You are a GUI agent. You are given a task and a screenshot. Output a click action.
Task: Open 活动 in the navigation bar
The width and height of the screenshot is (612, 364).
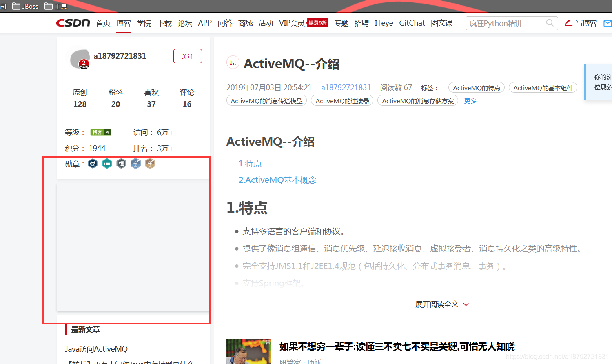click(266, 23)
